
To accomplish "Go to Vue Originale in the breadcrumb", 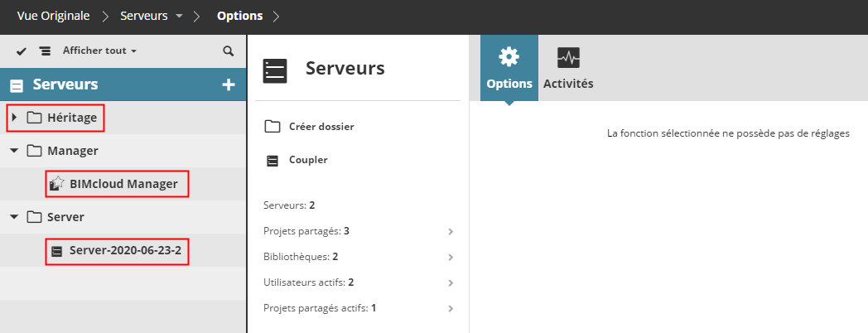I will pyautogui.click(x=55, y=16).
